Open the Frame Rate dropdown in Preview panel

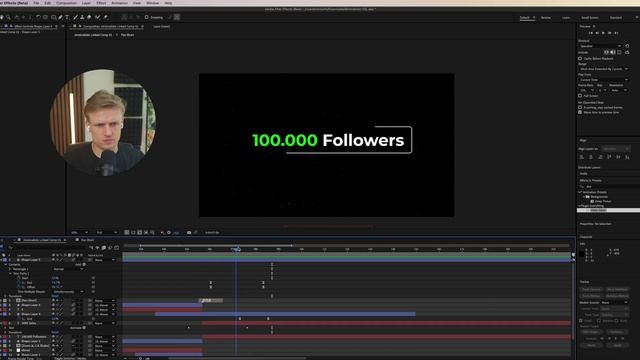point(587,90)
